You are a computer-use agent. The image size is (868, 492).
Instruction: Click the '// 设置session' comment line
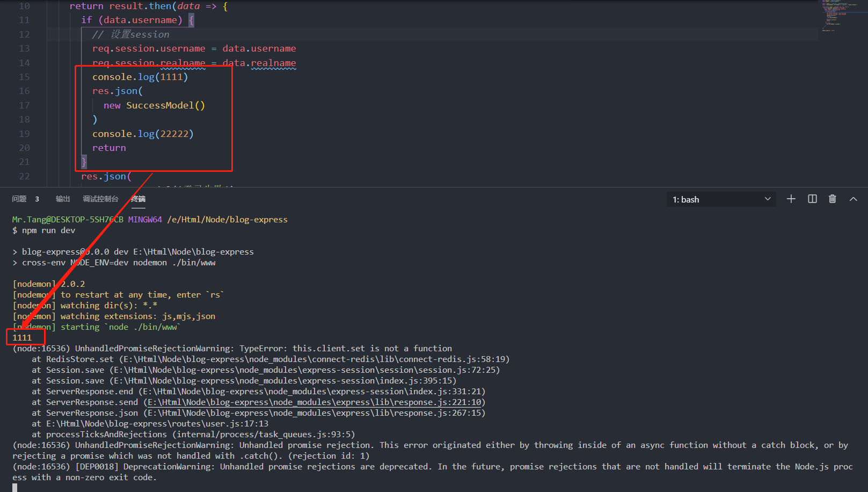(x=130, y=34)
